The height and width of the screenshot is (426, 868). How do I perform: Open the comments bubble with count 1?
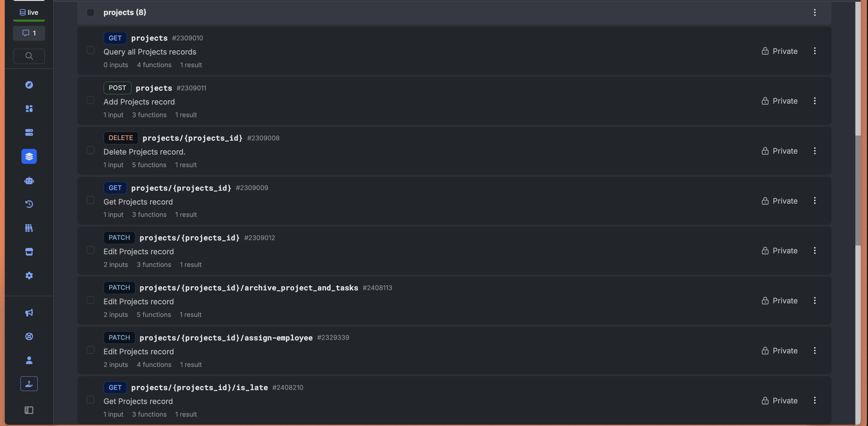(29, 33)
